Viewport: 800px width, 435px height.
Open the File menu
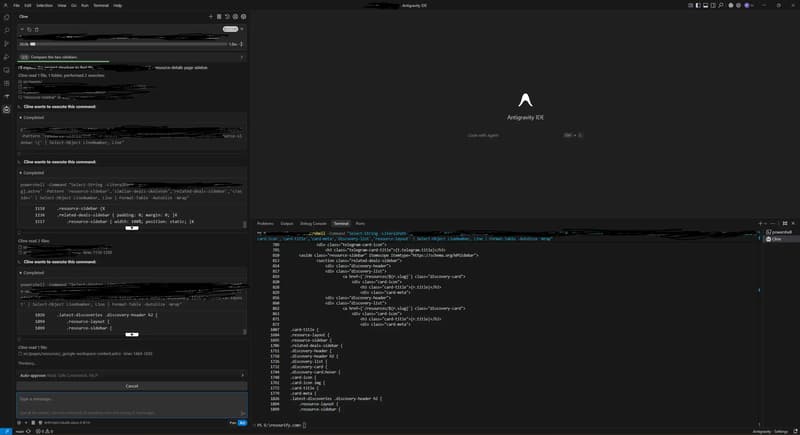click(16, 5)
